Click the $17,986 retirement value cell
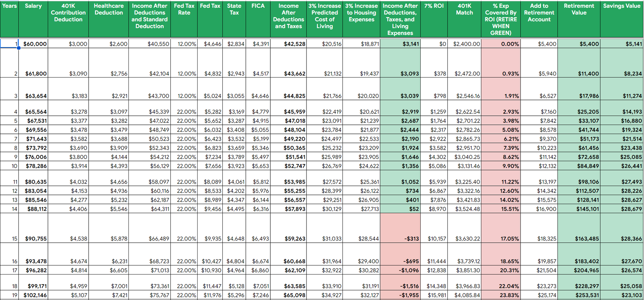Screen dimensions: 644x300 coord(579,89)
